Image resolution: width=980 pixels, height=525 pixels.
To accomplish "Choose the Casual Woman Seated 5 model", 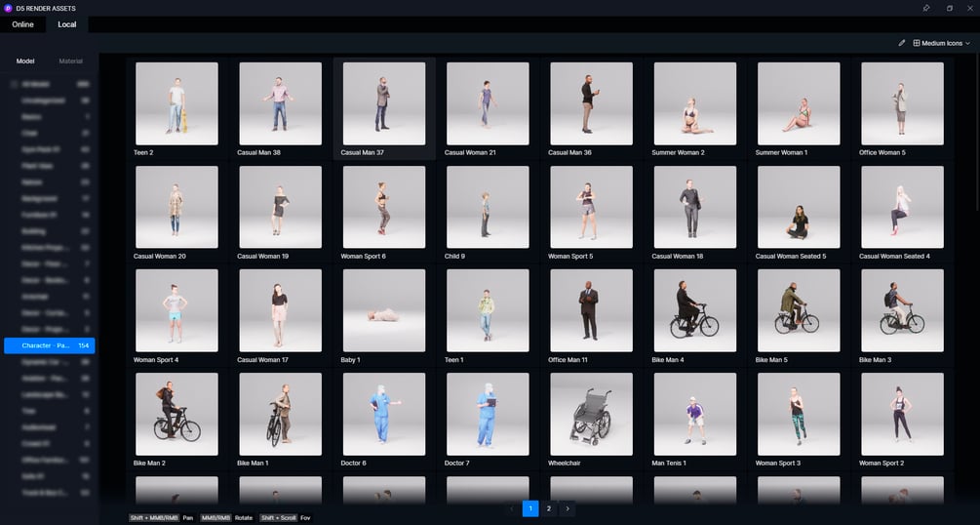I will point(799,207).
